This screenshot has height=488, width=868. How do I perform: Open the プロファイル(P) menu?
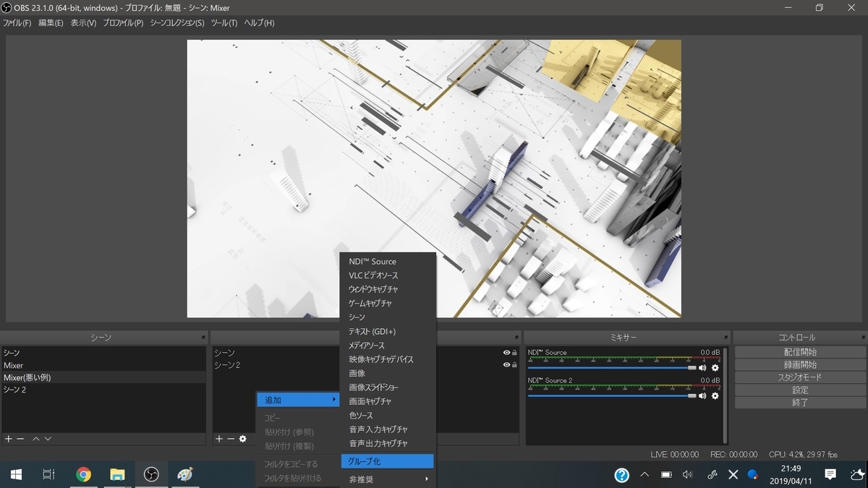coord(123,23)
